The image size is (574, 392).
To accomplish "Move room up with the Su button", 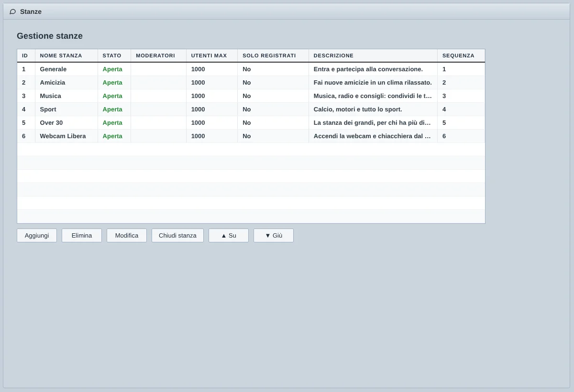I will [229, 235].
